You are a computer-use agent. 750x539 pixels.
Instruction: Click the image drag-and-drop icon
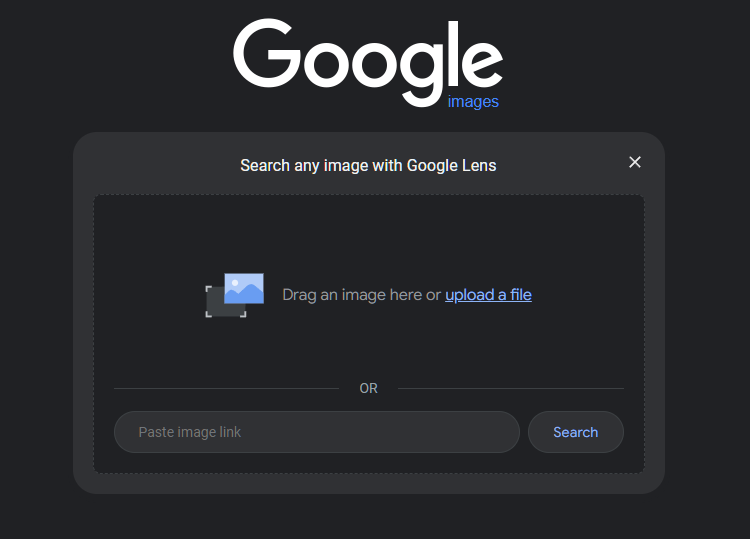234,295
